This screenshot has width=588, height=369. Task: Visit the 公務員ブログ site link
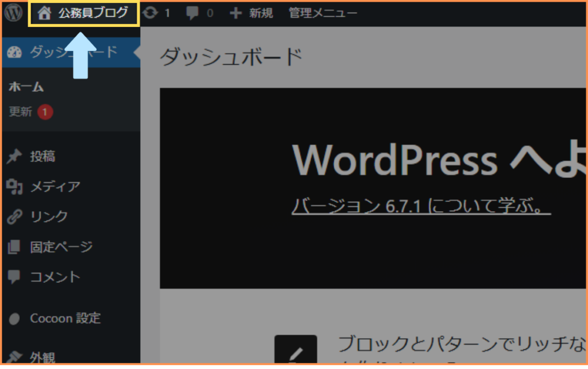[x=93, y=13]
